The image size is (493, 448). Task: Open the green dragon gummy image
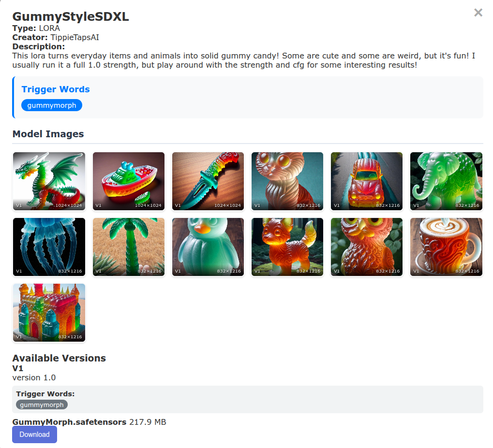(x=49, y=181)
